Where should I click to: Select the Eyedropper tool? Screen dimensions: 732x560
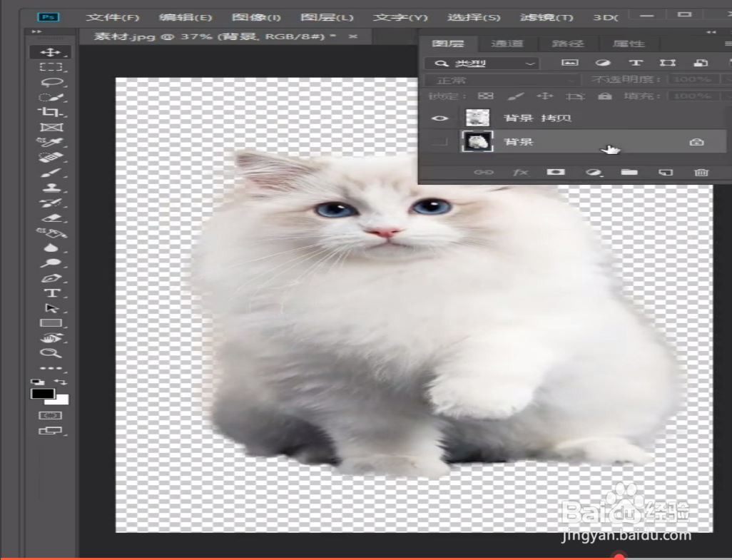51,143
